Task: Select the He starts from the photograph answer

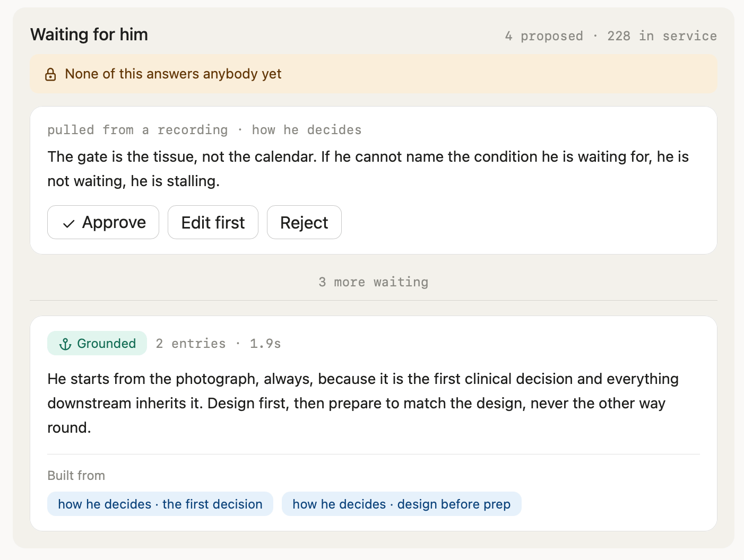Action: tap(364, 403)
